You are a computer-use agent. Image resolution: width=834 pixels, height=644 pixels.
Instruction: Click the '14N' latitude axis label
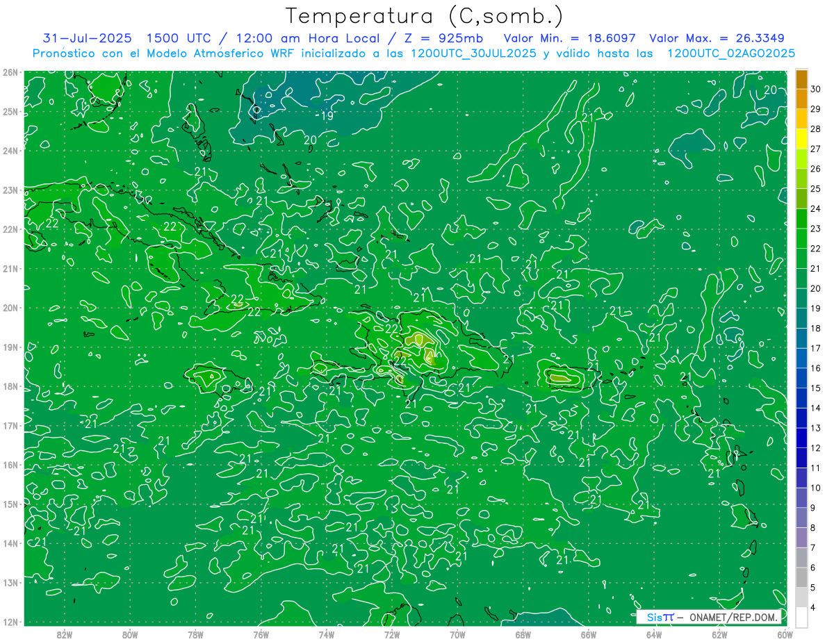(10, 543)
